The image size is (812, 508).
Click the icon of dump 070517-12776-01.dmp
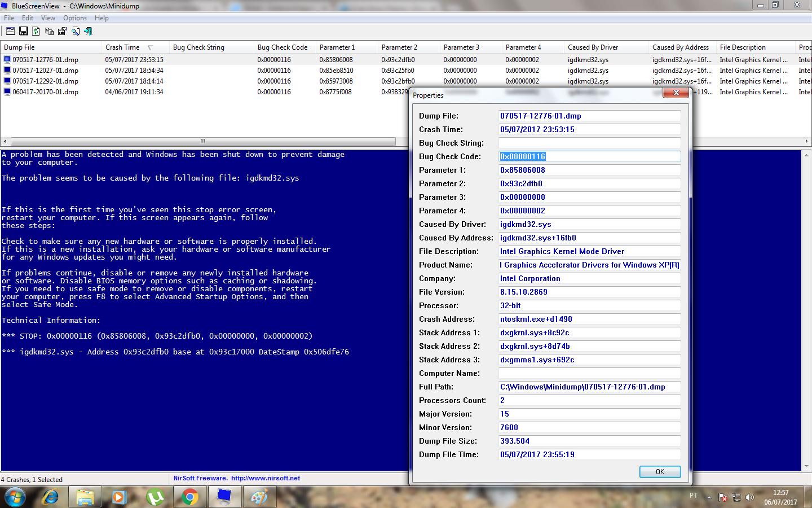click(x=7, y=59)
